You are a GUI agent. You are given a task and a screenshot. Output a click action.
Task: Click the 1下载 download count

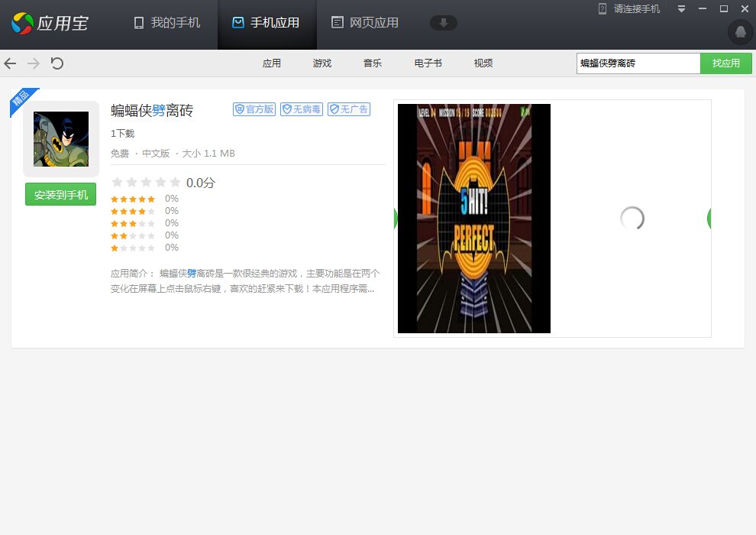click(122, 134)
